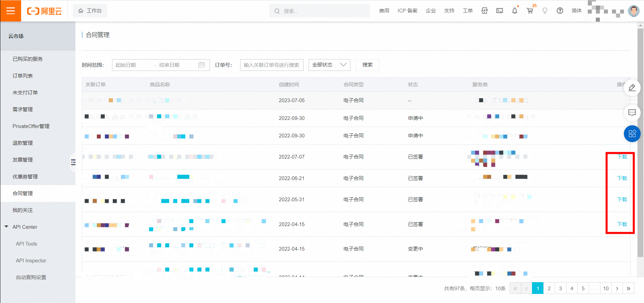Collapse the sidebar with the handle icon
The width and height of the screenshot is (644, 303).
[x=73, y=163]
